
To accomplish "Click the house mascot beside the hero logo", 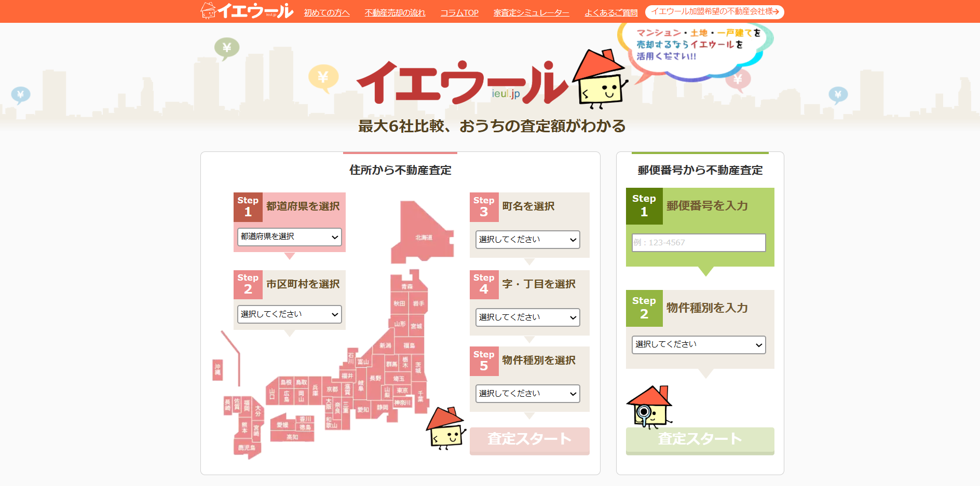I will pyautogui.click(x=600, y=79).
